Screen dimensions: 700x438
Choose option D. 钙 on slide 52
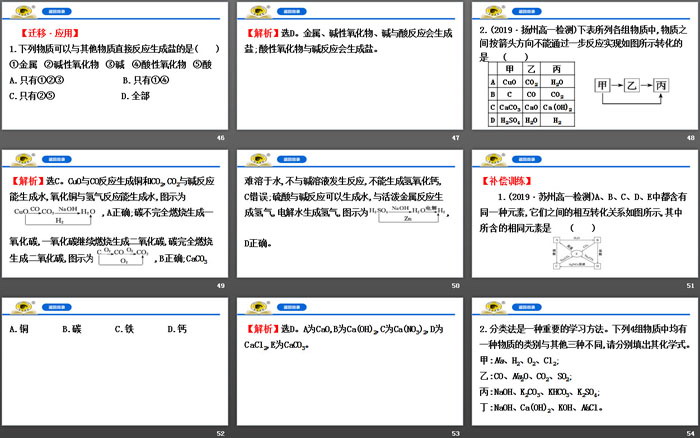point(176,329)
